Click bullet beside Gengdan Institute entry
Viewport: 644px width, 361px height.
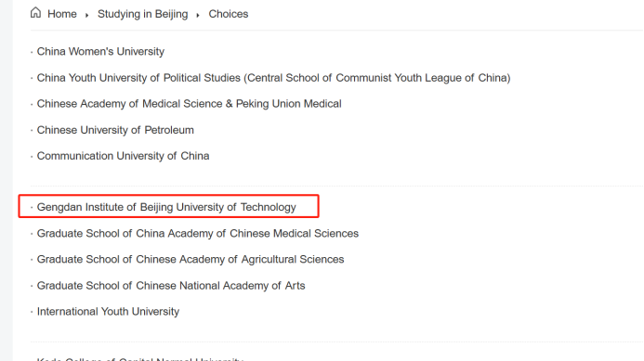[32, 208]
